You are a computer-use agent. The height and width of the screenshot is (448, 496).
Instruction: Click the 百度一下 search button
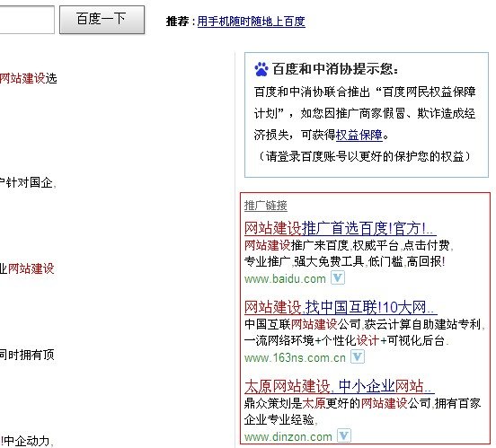[102, 19]
